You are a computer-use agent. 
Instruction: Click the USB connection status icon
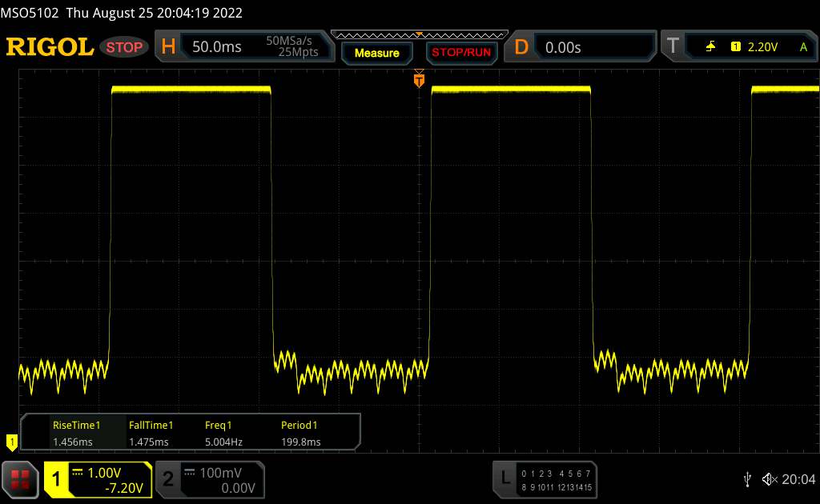click(x=748, y=479)
